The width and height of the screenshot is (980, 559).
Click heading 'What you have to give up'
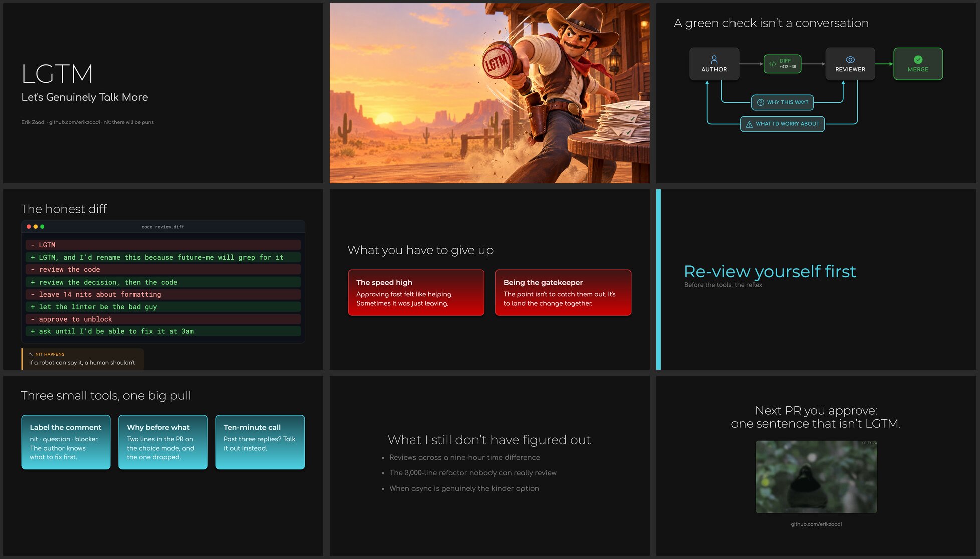(420, 250)
